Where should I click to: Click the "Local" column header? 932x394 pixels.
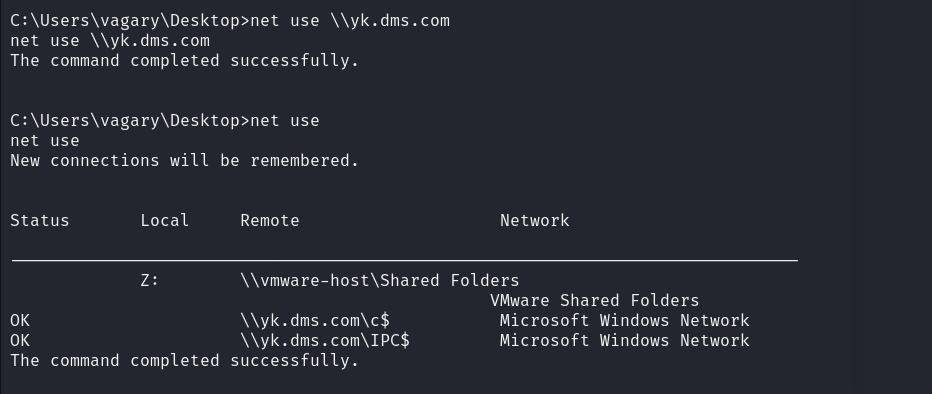pos(165,220)
